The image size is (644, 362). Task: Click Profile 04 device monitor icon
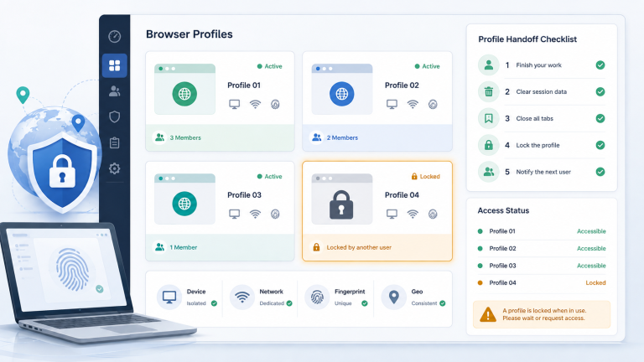[392, 214]
